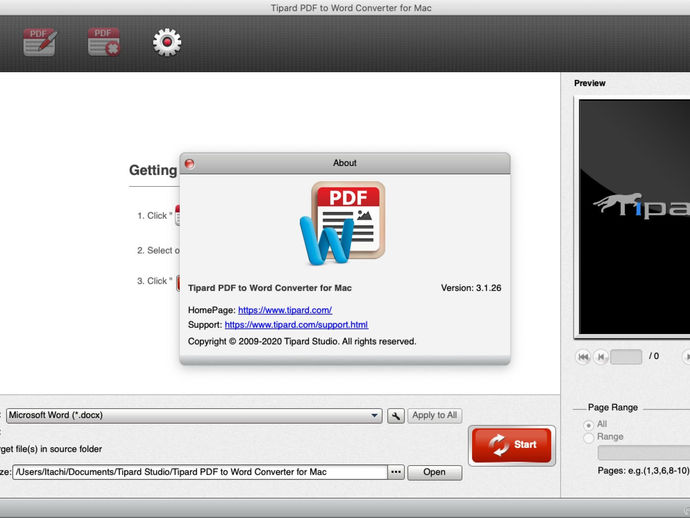This screenshot has width=690, height=518.
Task: Expand the Microsoft Word (*.docx) format dropdown
Action: [194, 415]
